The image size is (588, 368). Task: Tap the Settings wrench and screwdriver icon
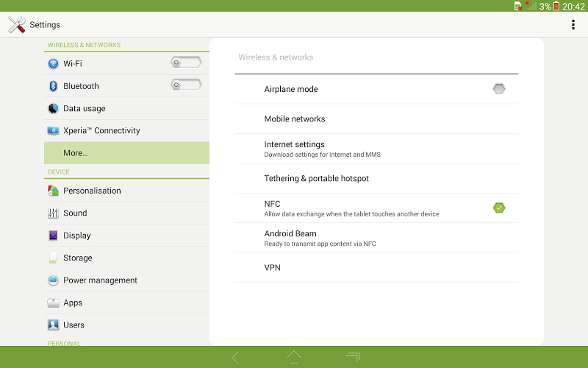[16, 25]
